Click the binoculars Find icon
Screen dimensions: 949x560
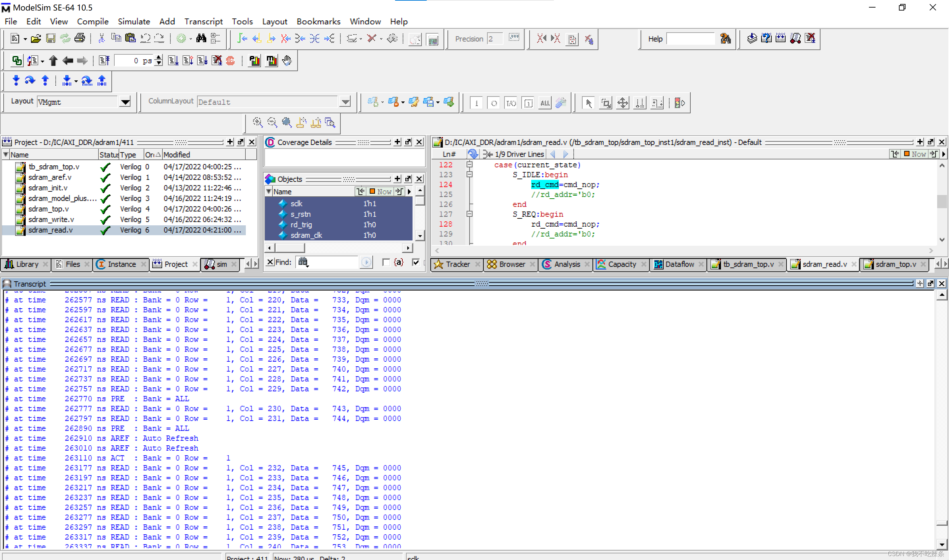(x=201, y=39)
